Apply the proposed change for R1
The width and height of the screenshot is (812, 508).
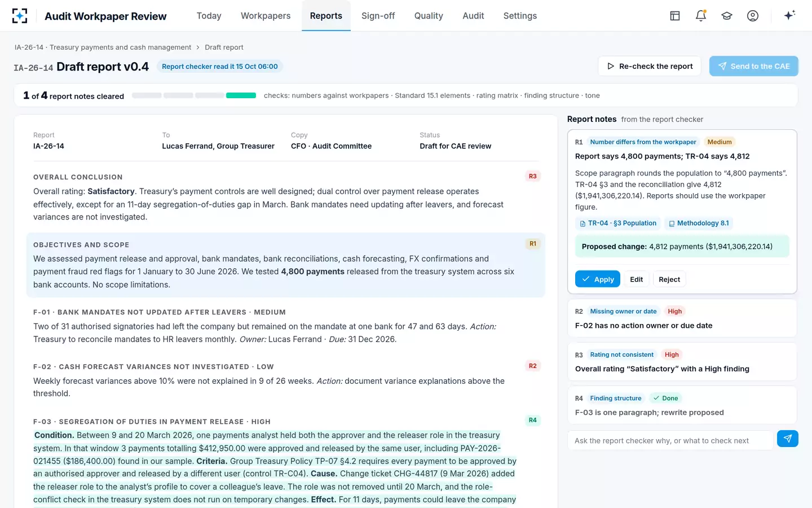tap(598, 279)
